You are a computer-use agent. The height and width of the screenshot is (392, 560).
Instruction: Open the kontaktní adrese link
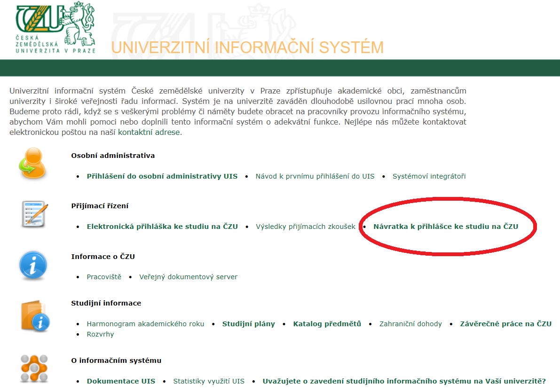[x=149, y=132]
